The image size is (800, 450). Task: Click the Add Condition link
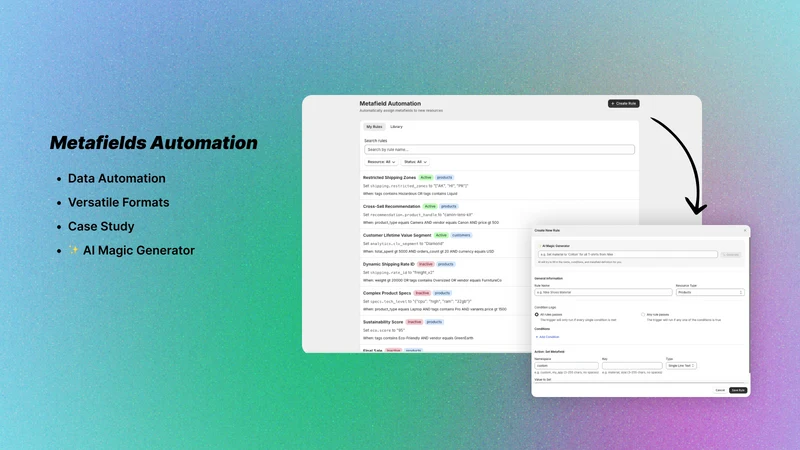pos(547,337)
